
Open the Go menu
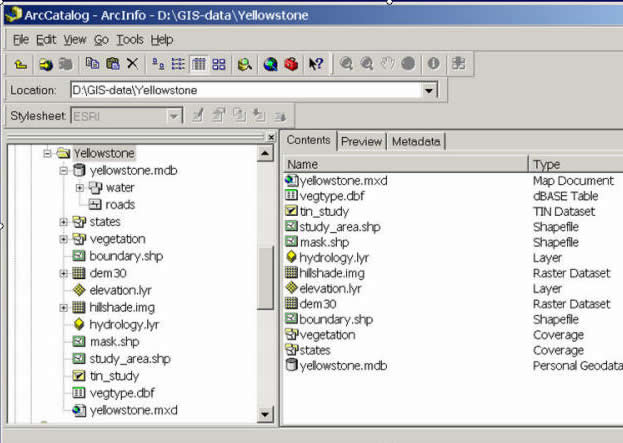(101, 40)
